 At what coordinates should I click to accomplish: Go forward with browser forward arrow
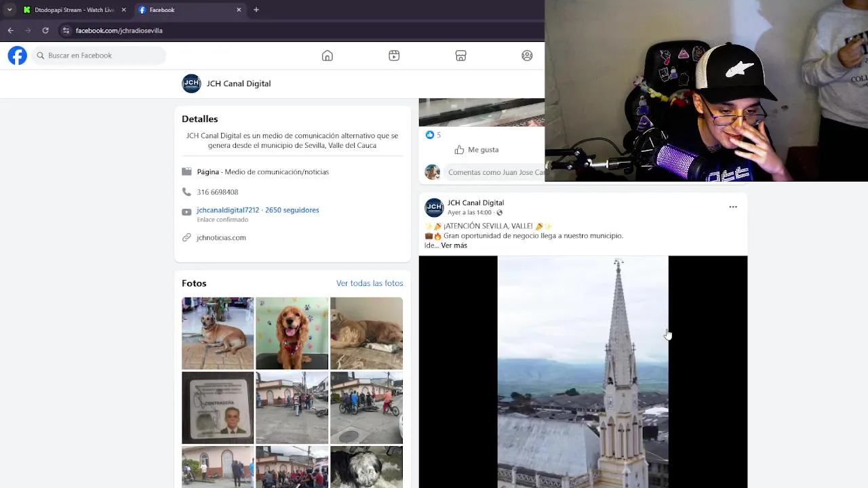28,30
